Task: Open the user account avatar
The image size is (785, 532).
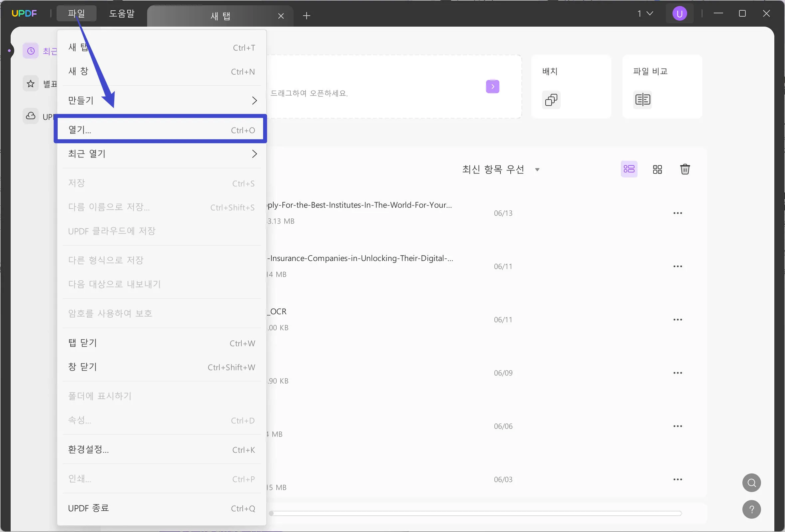Action: [x=679, y=14]
